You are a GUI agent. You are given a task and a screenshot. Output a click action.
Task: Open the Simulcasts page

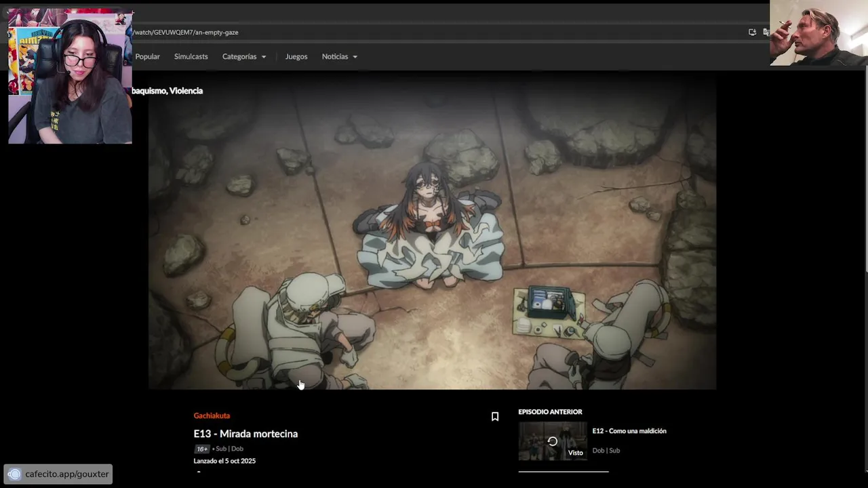191,56
